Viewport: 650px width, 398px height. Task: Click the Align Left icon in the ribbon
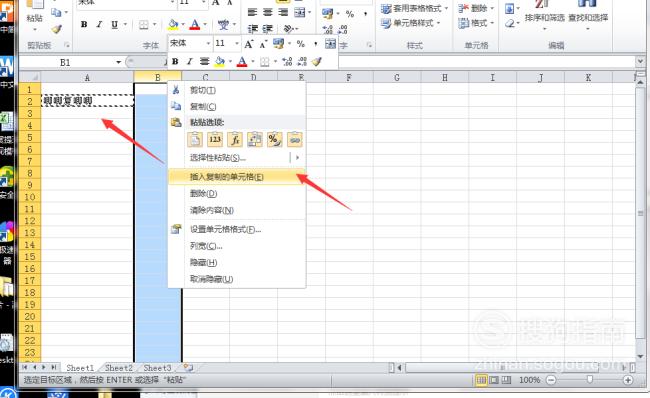coord(252,12)
